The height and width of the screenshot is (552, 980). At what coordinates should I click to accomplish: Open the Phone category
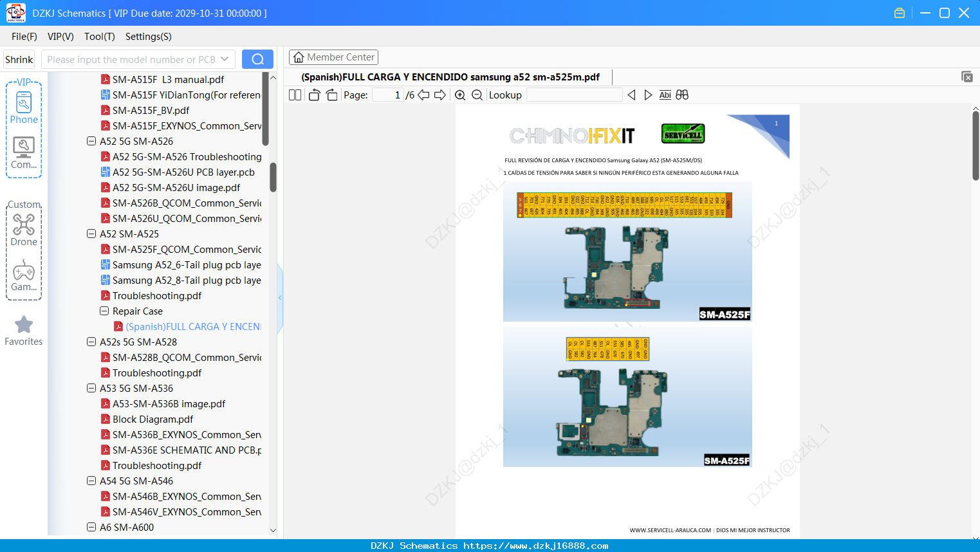click(x=24, y=107)
